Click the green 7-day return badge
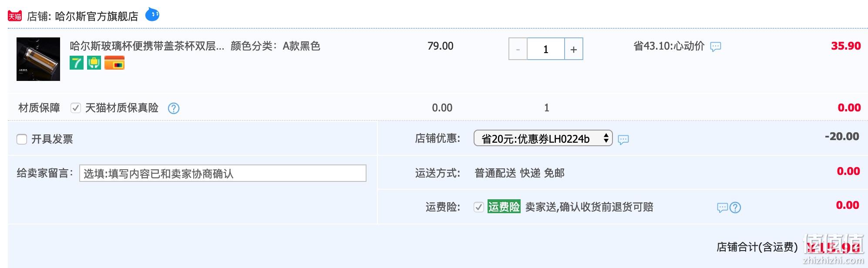Image resolution: width=868 pixels, height=268 pixels. click(x=77, y=63)
